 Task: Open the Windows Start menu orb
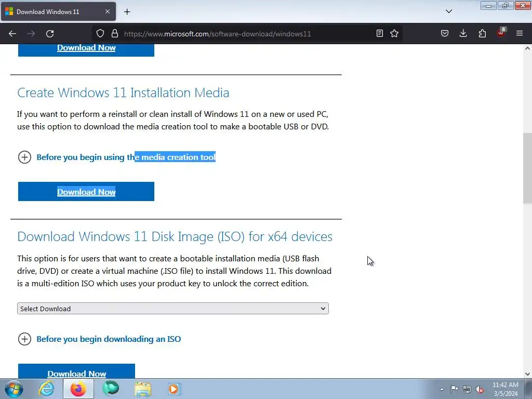[14, 389]
